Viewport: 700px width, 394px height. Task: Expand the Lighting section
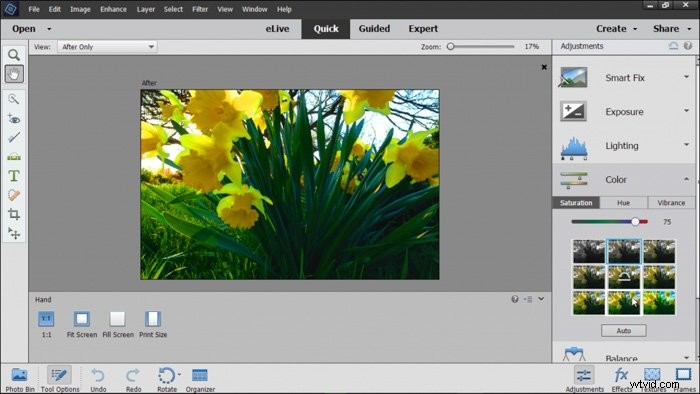point(686,145)
